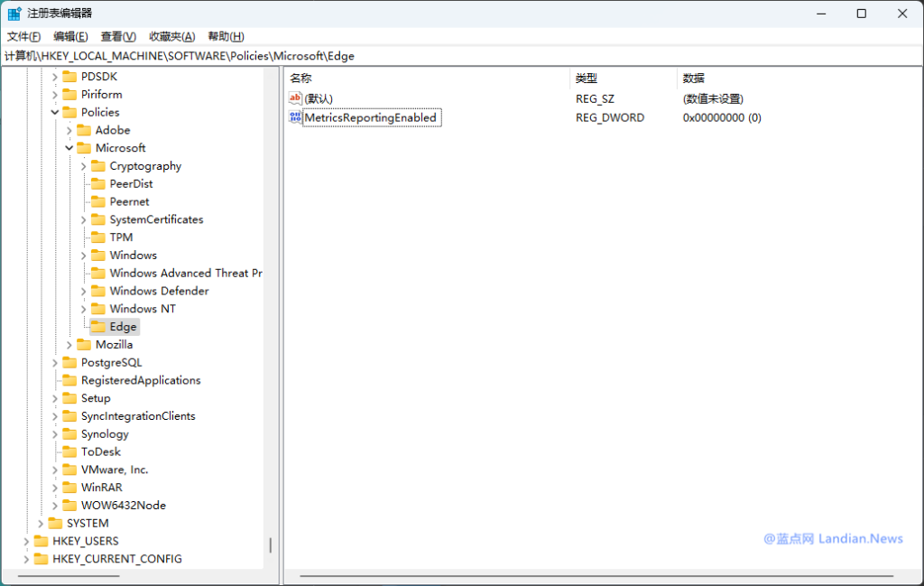Viewport: 924px width, 586px height.
Task: Click the tree pane horizontal scrollbar
Action: (69, 576)
